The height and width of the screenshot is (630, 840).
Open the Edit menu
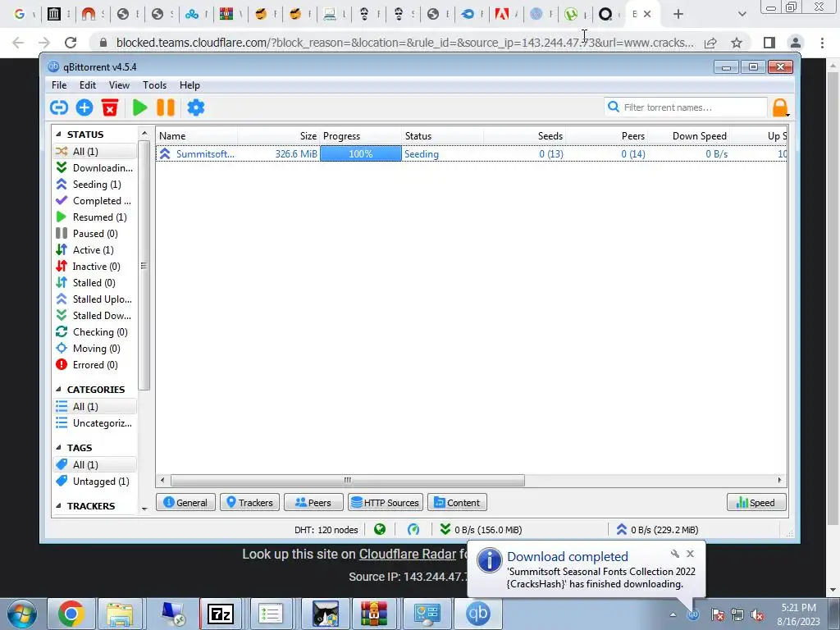pyautogui.click(x=87, y=85)
